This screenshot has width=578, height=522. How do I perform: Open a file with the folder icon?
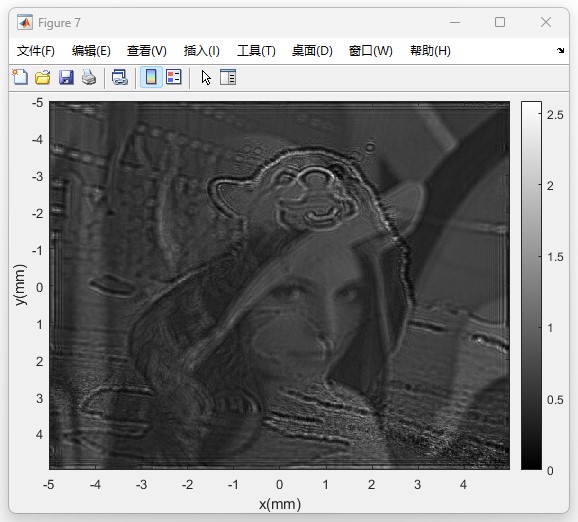43,77
